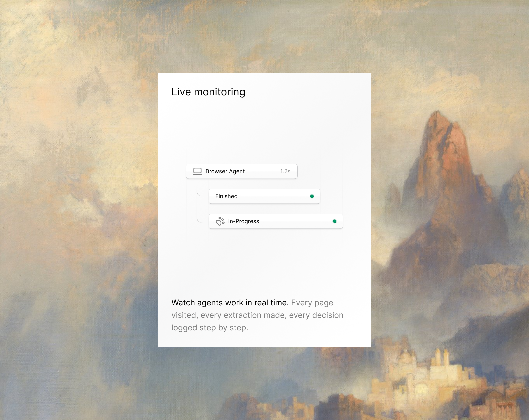529x420 pixels.
Task: Click the 1.2s duration value
Action: click(x=285, y=171)
